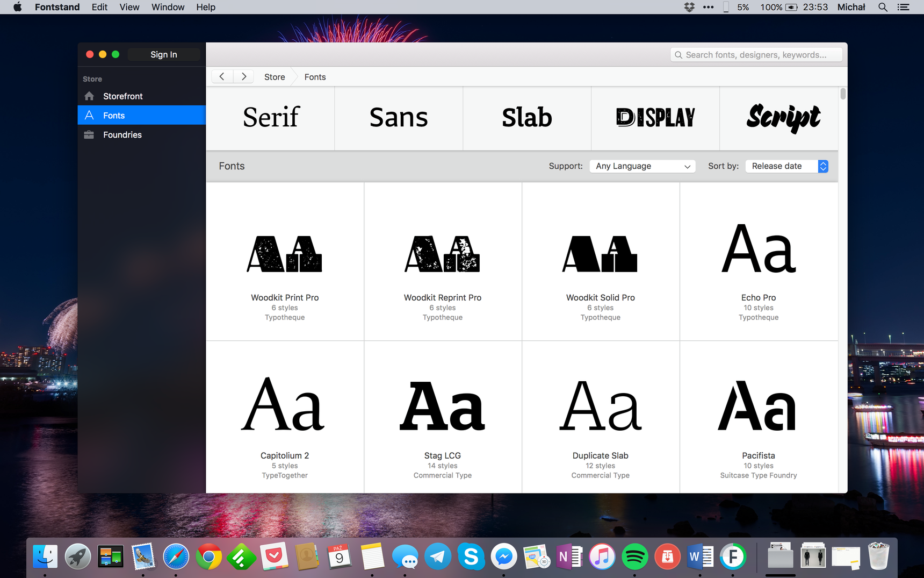Open Duplicate Slab font preview
Screen dimensions: 924x578
[601, 417]
